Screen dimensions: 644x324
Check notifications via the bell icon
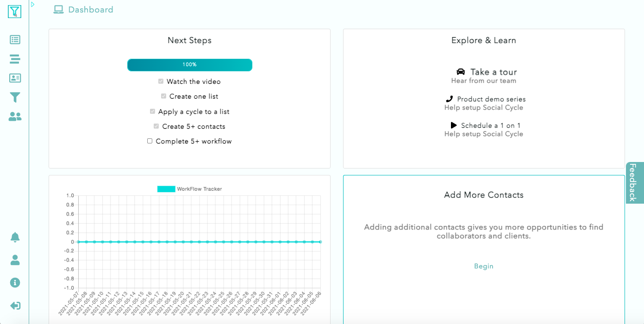[x=14, y=237]
